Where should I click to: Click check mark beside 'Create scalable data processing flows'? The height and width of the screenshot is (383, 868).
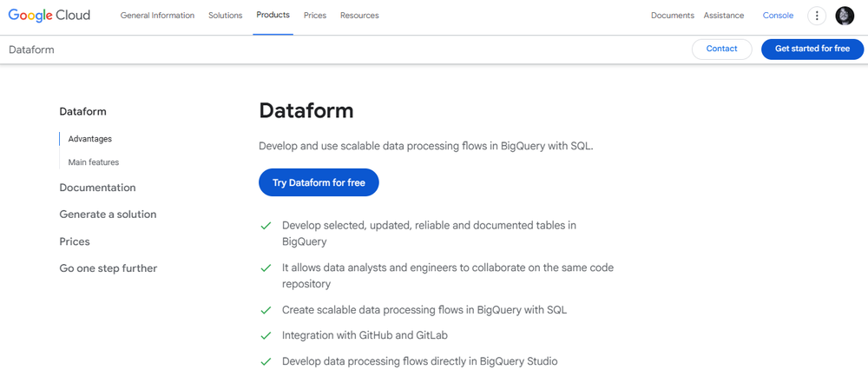pyautogui.click(x=266, y=310)
